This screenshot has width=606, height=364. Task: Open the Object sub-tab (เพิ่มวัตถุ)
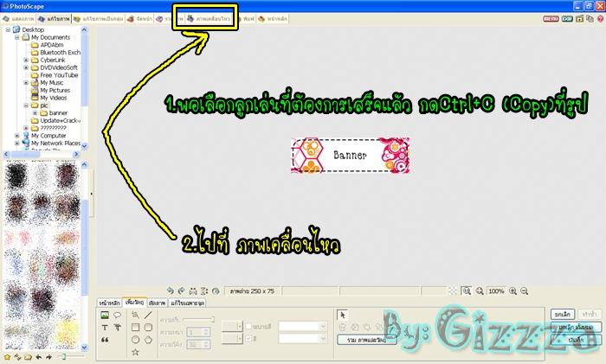tap(134, 303)
